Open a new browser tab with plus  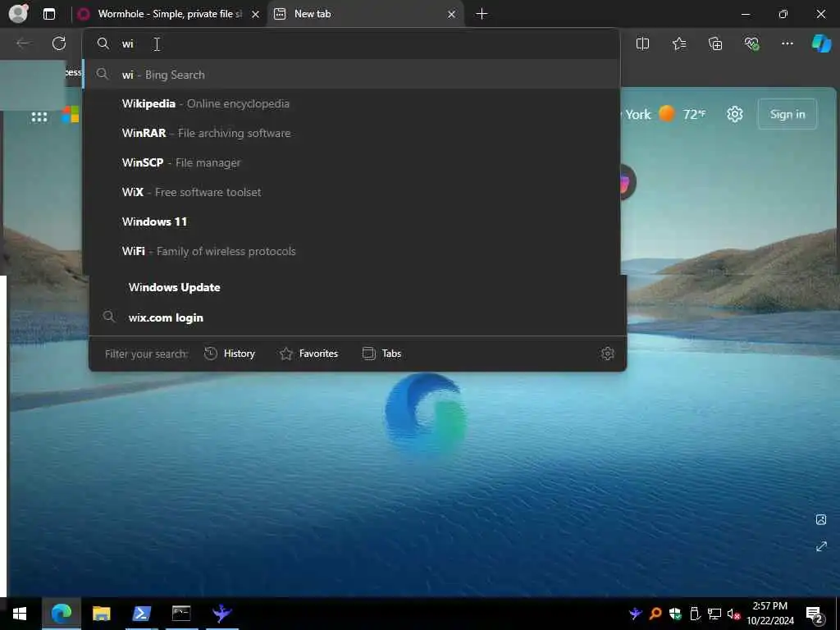click(482, 14)
